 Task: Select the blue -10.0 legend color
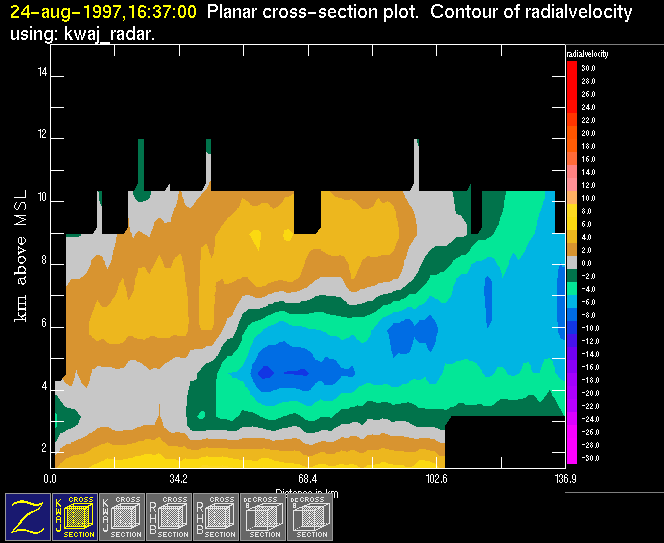coord(572,328)
